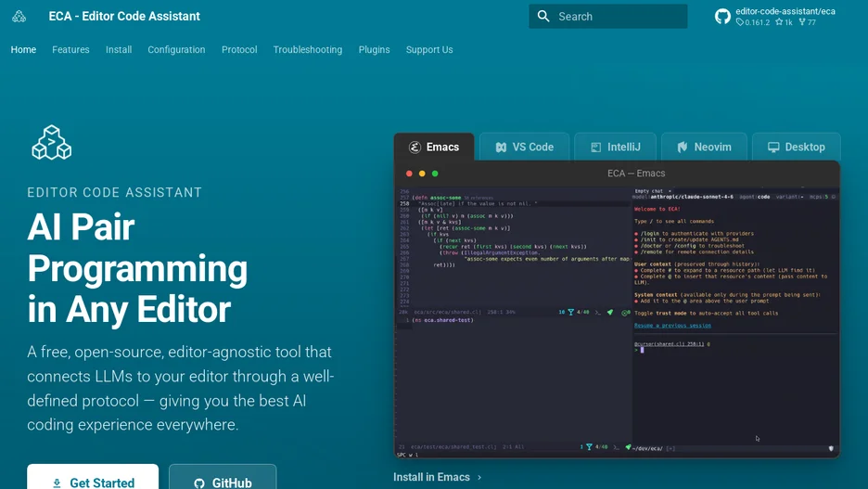Click the 0.161.2 version tag
Viewport: 868px width, 489px height.
pos(753,22)
